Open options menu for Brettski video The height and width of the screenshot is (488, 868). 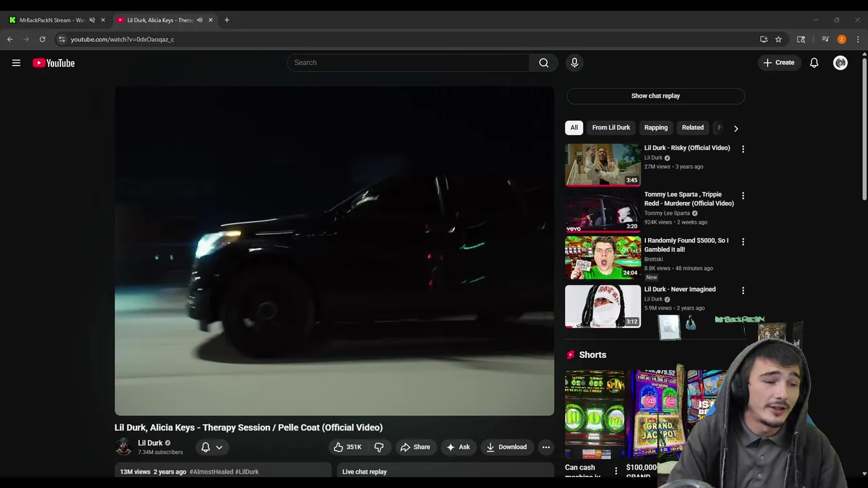(743, 241)
